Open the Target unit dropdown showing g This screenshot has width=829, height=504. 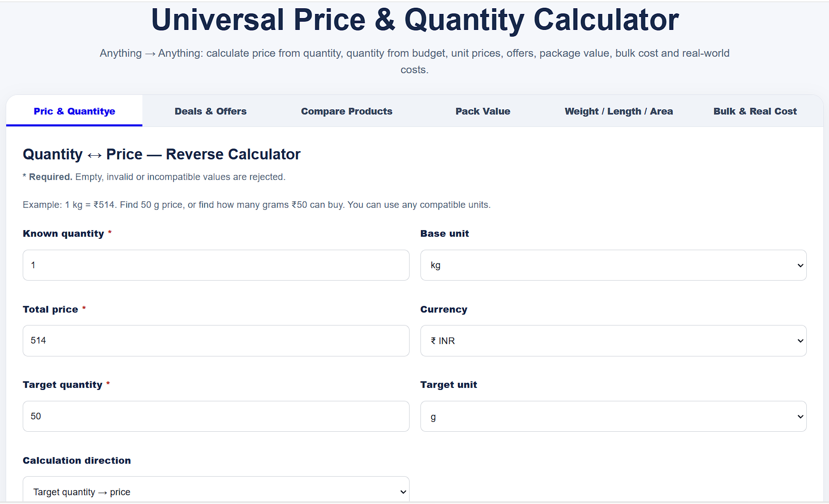(x=613, y=416)
